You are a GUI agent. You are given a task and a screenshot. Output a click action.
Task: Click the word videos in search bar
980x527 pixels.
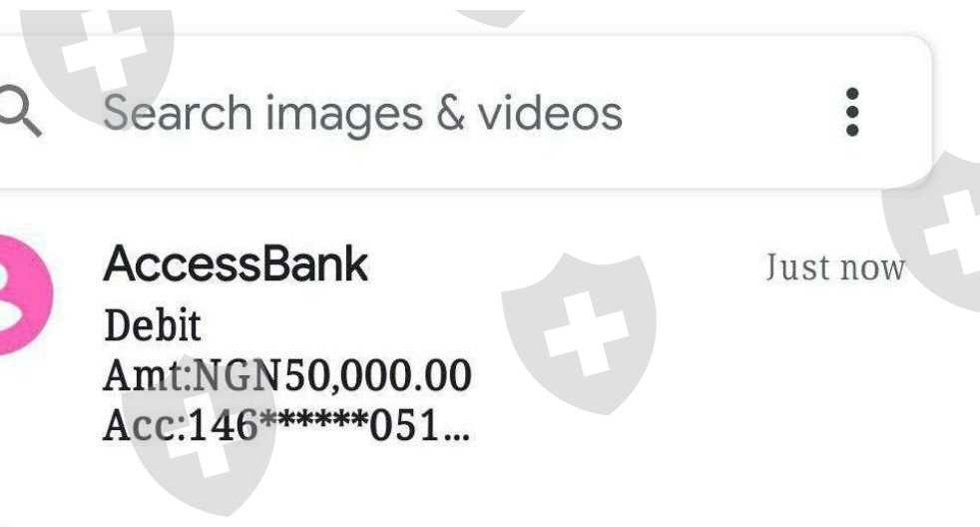point(550,113)
